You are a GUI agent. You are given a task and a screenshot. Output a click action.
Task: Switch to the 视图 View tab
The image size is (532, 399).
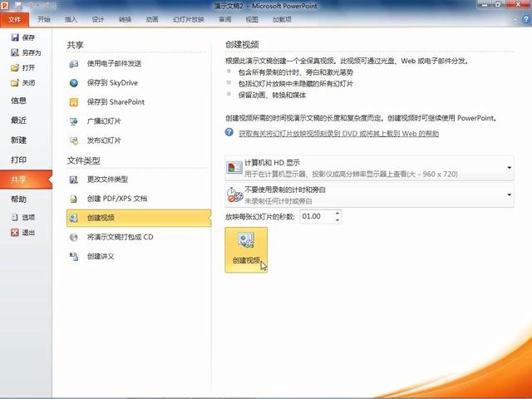tap(252, 20)
